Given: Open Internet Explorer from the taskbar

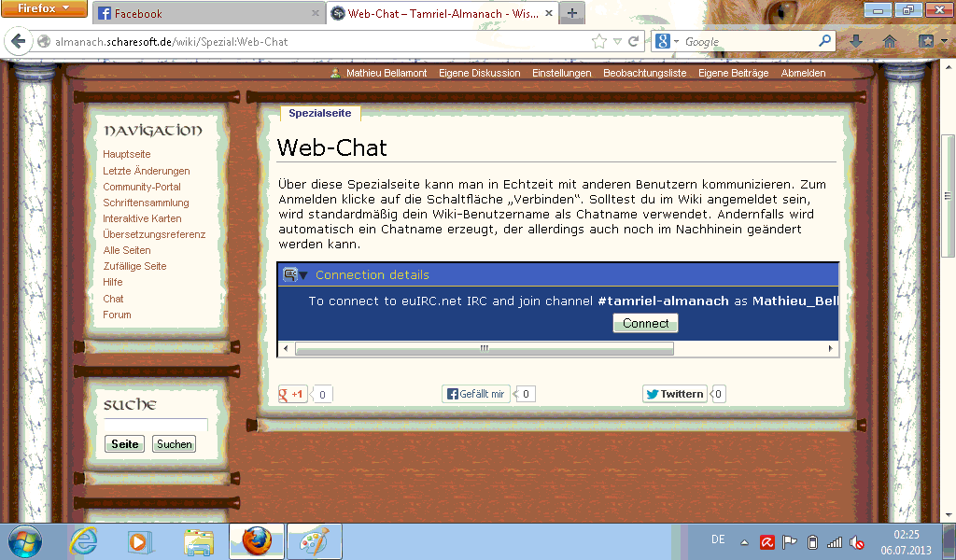Looking at the screenshot, I should click(x=83, y=541).
